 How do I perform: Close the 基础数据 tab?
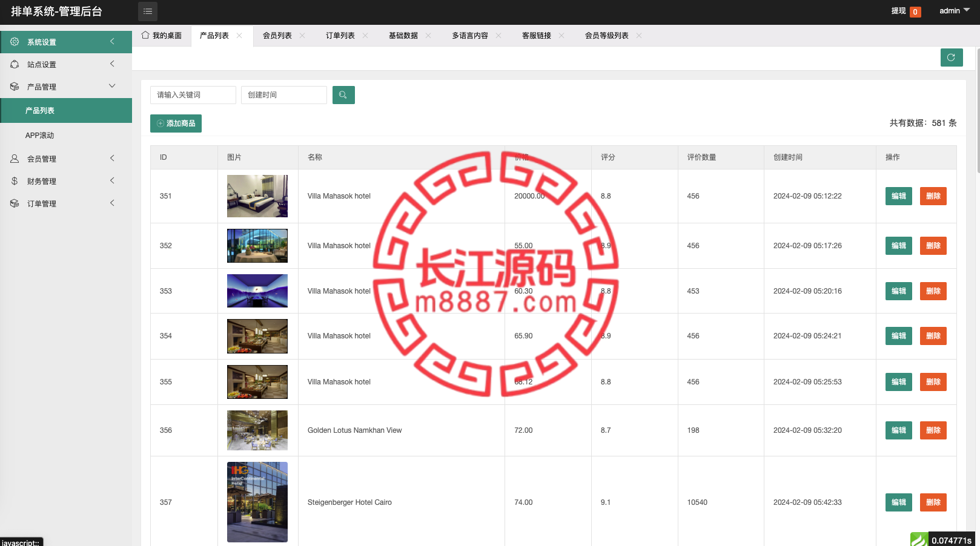click(x=428, y=36)
